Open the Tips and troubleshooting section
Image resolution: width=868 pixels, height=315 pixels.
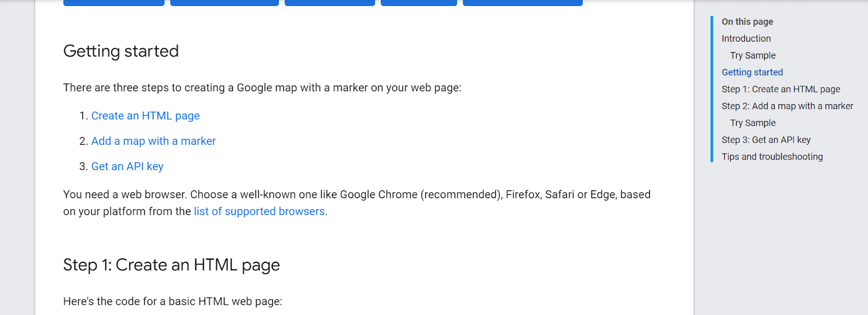tap(772, 156)
